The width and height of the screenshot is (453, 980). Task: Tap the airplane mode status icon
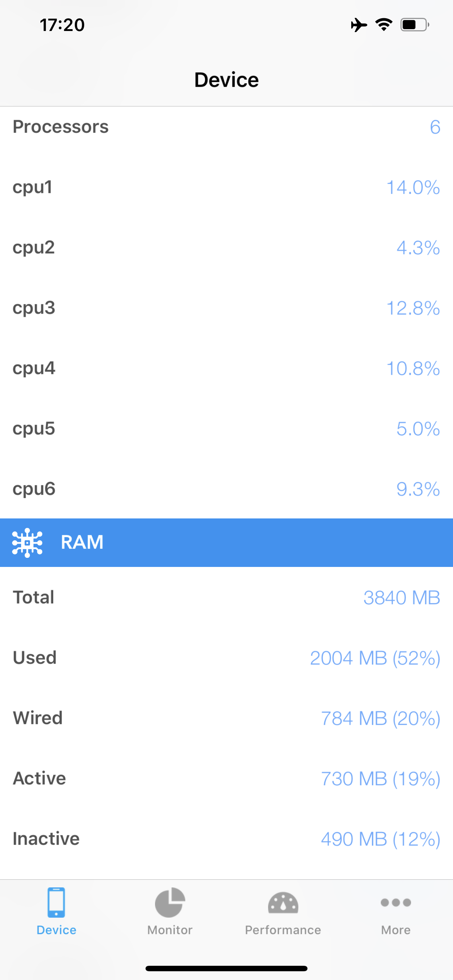click(x=359, y=25)
